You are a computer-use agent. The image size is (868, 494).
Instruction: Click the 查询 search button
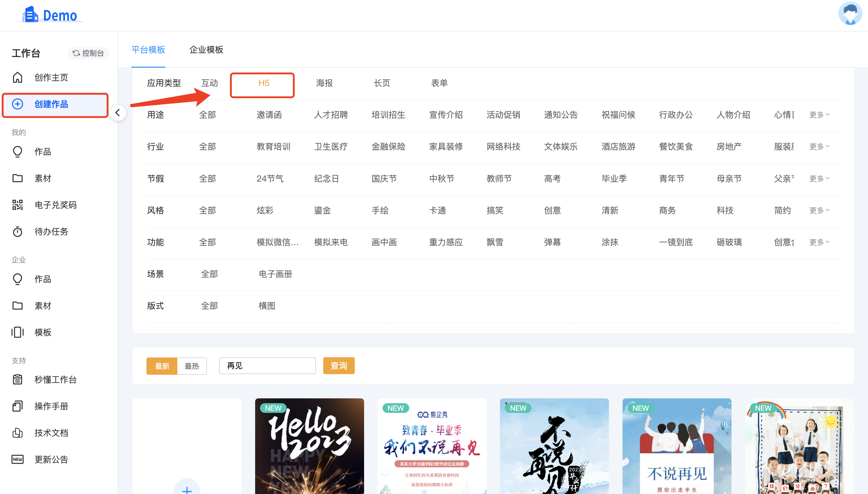339,366
